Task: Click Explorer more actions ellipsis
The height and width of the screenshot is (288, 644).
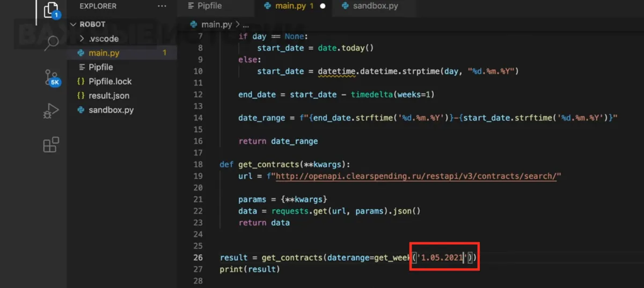Action: click(162, 6)
